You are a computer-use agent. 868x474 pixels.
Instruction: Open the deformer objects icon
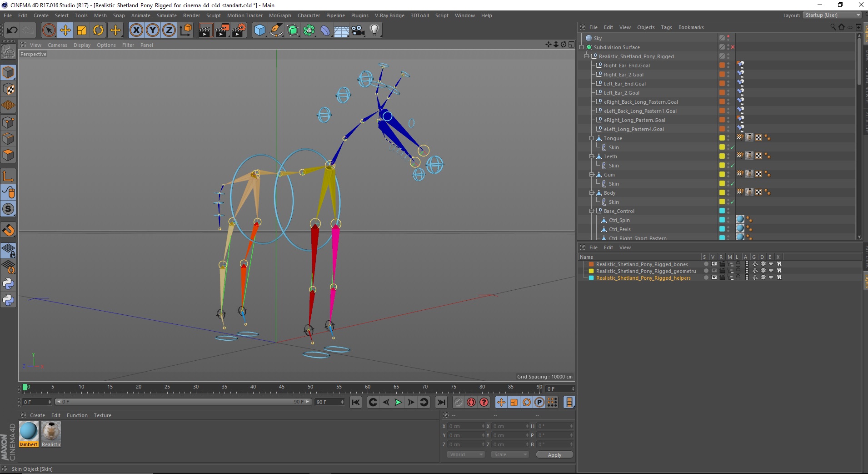coord(325,30)
